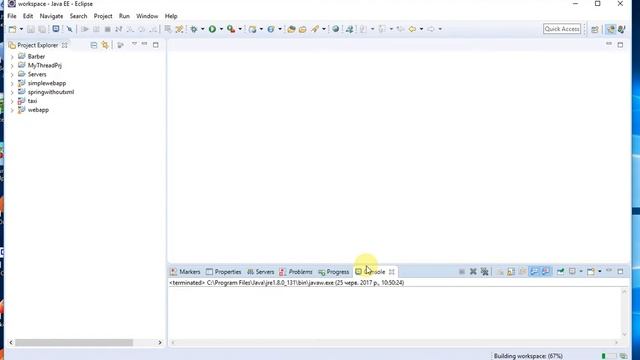The image size is (640, 360).
Task: Expand the simplewebapp project node
Action: point(12,84)
